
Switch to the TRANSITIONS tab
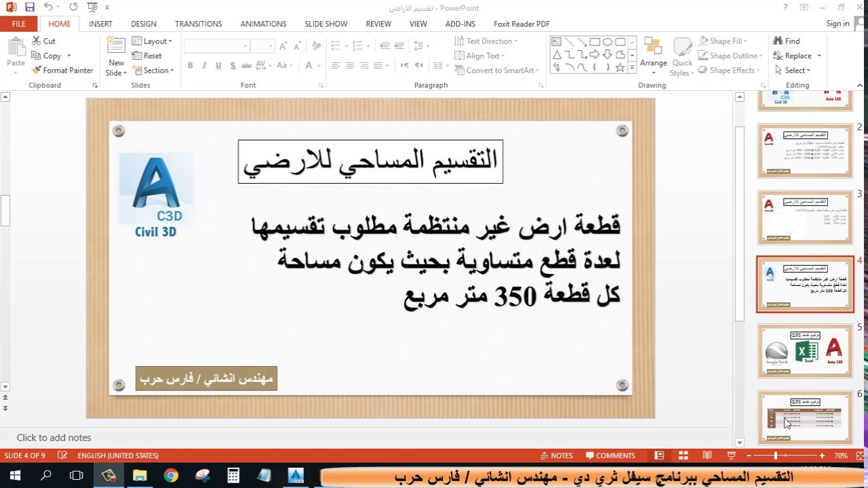tap(199, 24)
